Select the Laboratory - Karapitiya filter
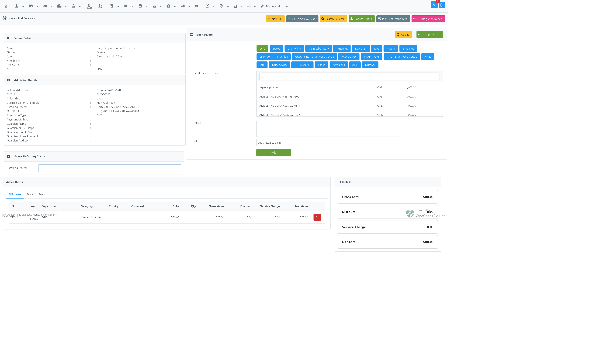The height and width of the screenshot is (364, 593). (273, 57)
